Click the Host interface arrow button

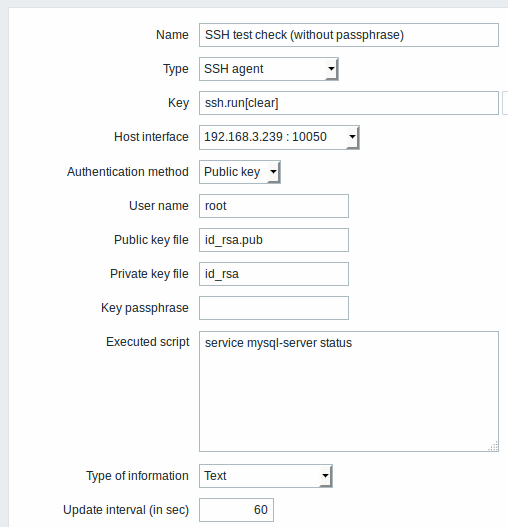point(352,137)
